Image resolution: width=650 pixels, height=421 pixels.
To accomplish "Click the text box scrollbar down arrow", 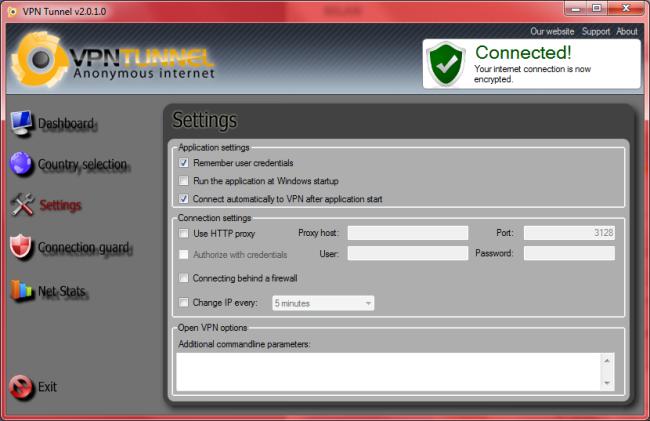I will (x=607, y=383).
